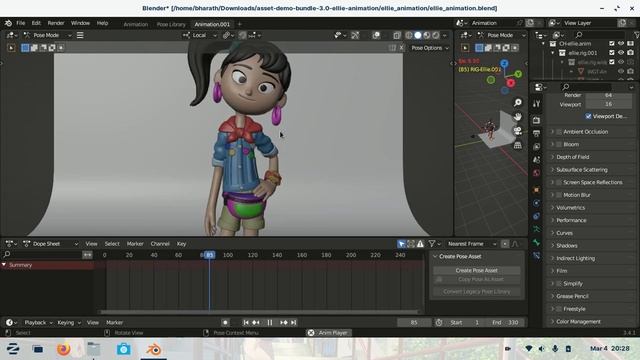The width and height of the screenshot is (640, 360).
Task: Expand the Depth of Field panel
Action: (x=572, y=157)
